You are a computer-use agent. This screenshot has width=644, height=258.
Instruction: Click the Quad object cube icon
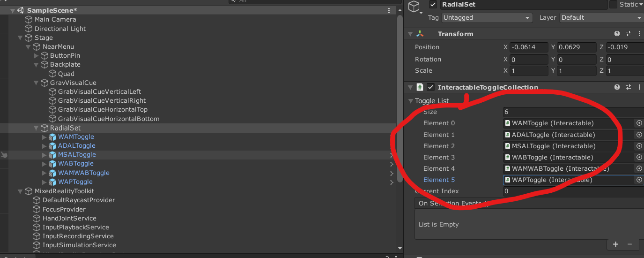52,74
